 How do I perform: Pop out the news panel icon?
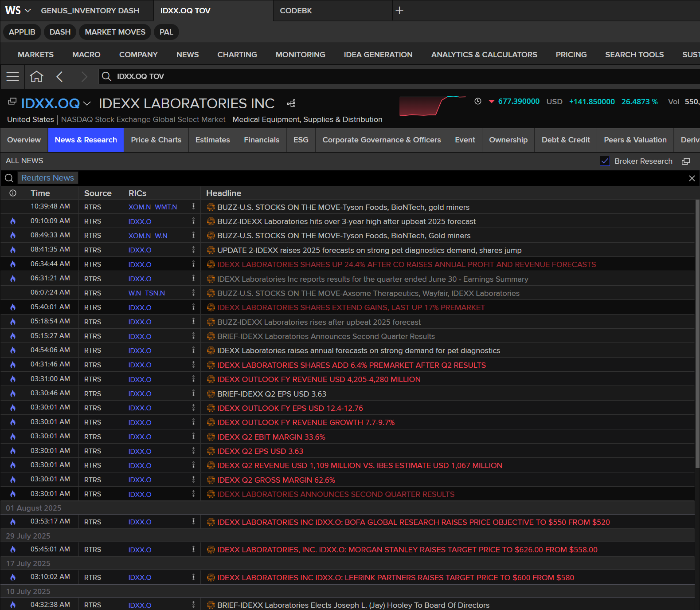(x=686, y=161)
